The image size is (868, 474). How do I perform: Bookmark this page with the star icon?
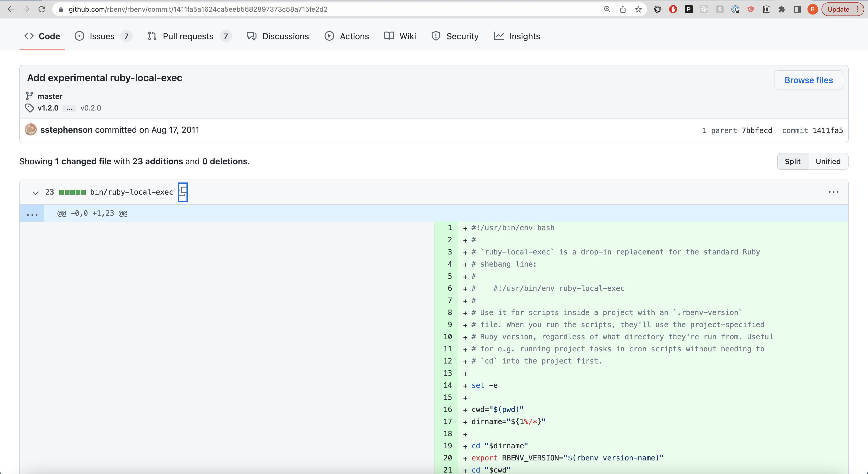(x=638, y=9)
